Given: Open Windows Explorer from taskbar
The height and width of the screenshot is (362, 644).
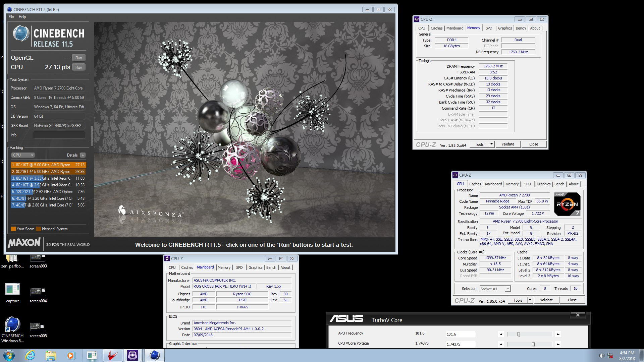Looking at the screenshot, I should click(x=51, y=355).
